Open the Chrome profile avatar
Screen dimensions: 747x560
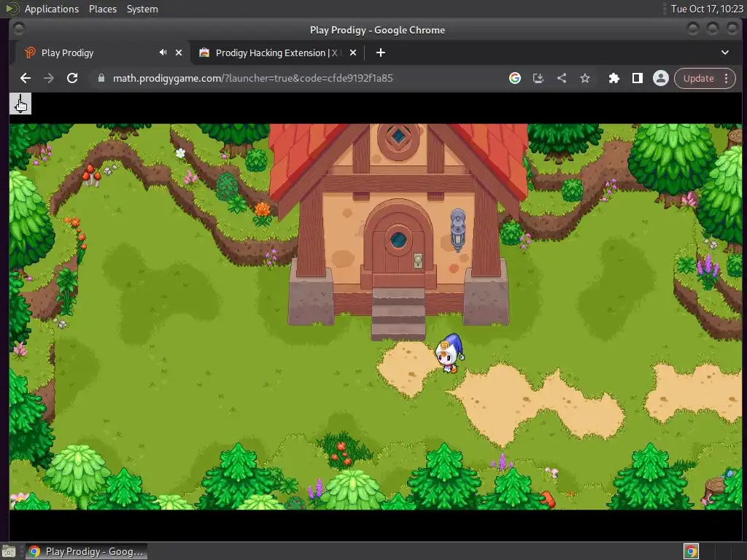661,78
